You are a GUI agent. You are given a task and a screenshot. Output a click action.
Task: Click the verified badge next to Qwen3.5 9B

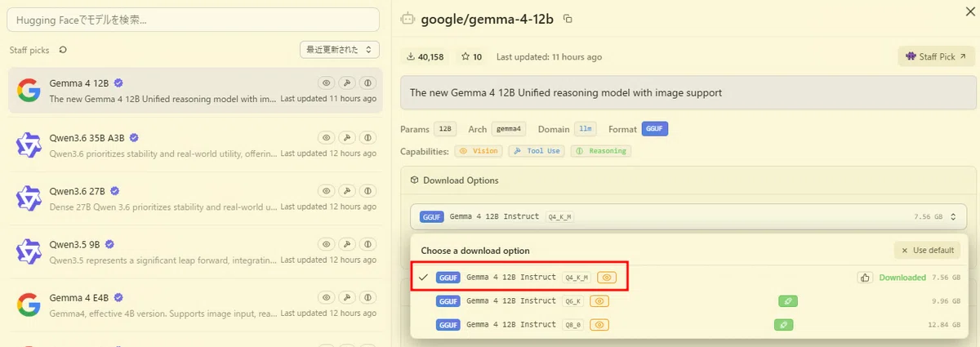point(109,244)
